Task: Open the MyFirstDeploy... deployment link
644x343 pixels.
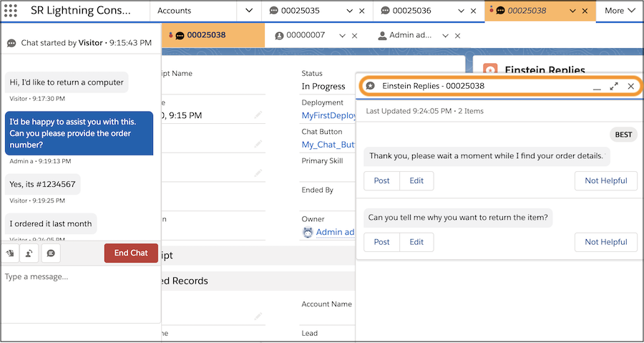Action: click(328, 116)
